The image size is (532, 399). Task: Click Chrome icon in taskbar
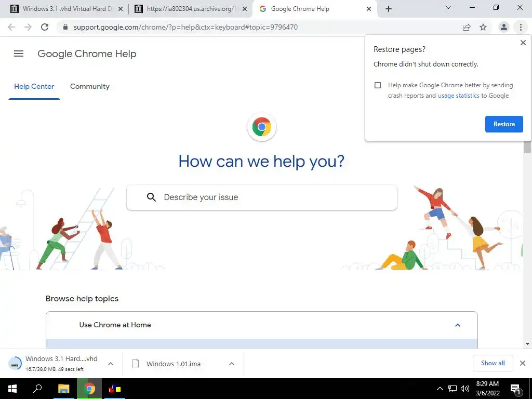(x=89, y=389)
